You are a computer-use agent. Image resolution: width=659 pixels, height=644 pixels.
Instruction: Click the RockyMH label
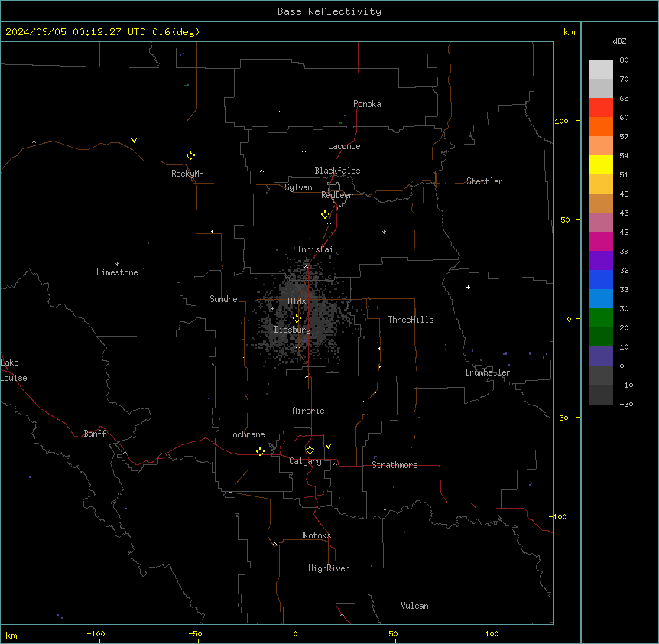pyautogui.click(x=187, y=174)
